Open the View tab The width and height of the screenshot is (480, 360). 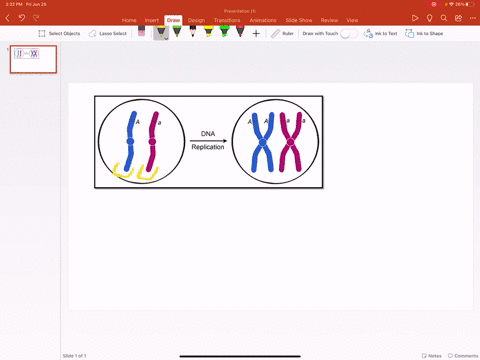pyautogui.click(x=352, y=20)
